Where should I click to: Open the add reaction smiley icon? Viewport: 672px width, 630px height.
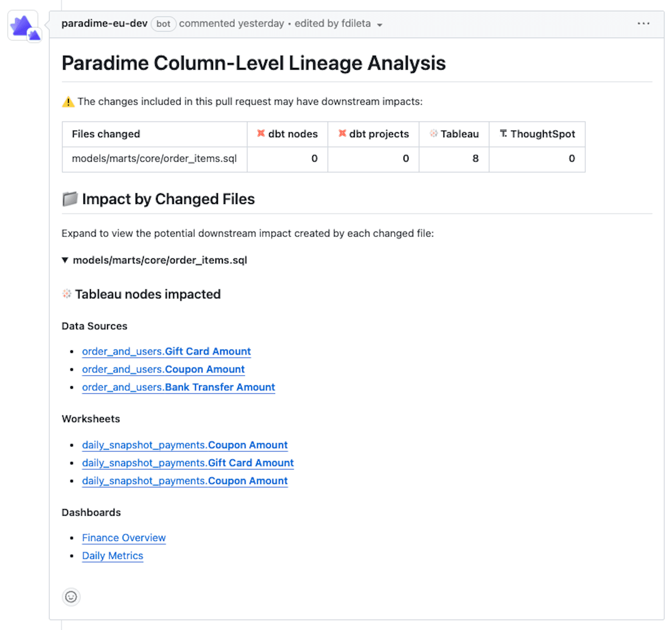point(71,597)
